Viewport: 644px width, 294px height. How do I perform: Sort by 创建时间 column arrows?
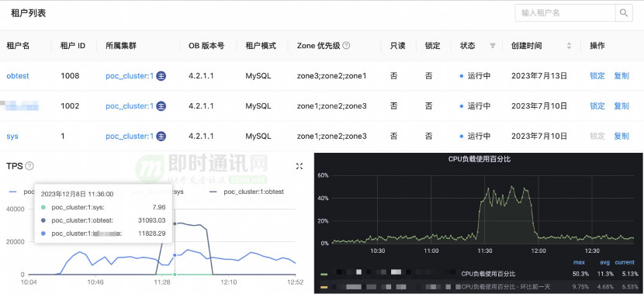point(569,46)
